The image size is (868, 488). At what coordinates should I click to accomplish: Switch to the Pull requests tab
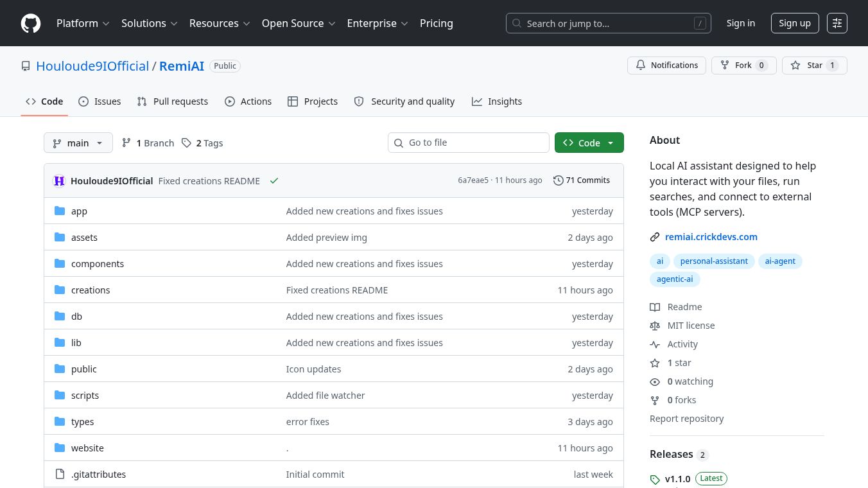coord(173,101)
